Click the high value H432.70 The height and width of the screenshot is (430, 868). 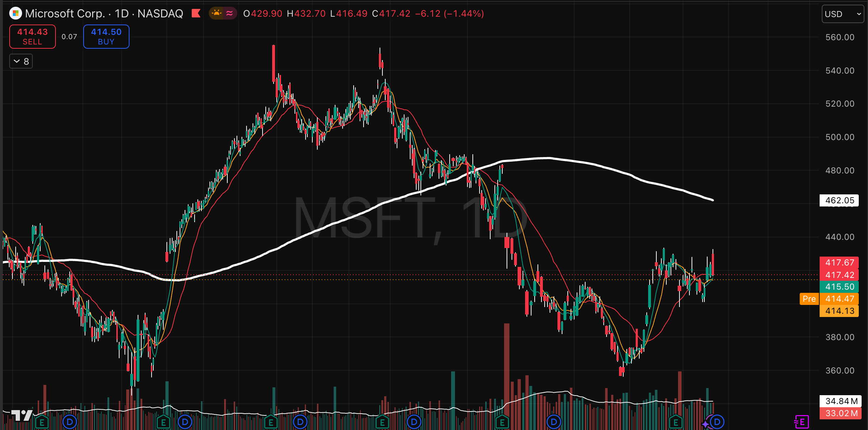coord(306,14)
